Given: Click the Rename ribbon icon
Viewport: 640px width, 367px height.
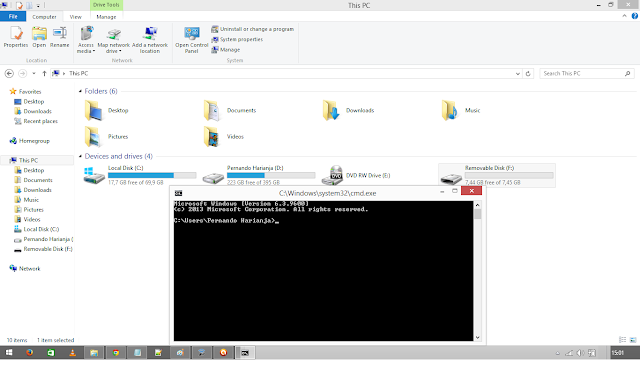Looking at the screenshot, I should [60, 37].
